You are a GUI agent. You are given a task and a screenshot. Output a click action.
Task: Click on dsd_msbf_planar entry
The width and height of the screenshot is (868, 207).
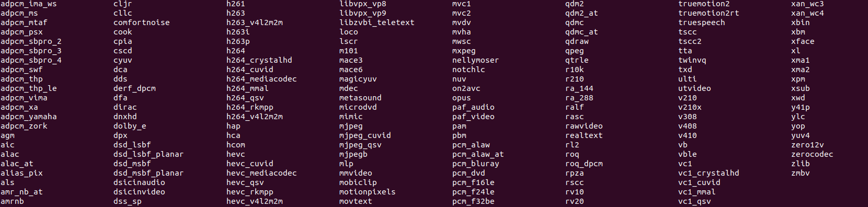click(x=148, y=173)
